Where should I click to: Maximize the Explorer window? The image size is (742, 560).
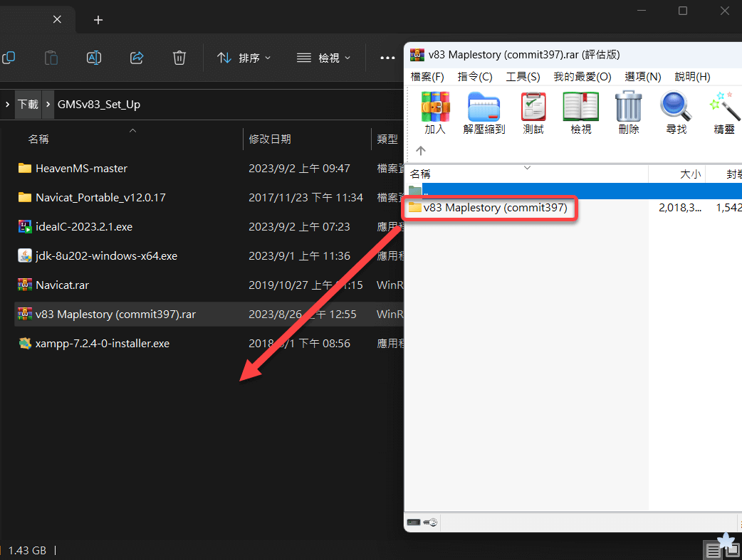pos(682,11)
